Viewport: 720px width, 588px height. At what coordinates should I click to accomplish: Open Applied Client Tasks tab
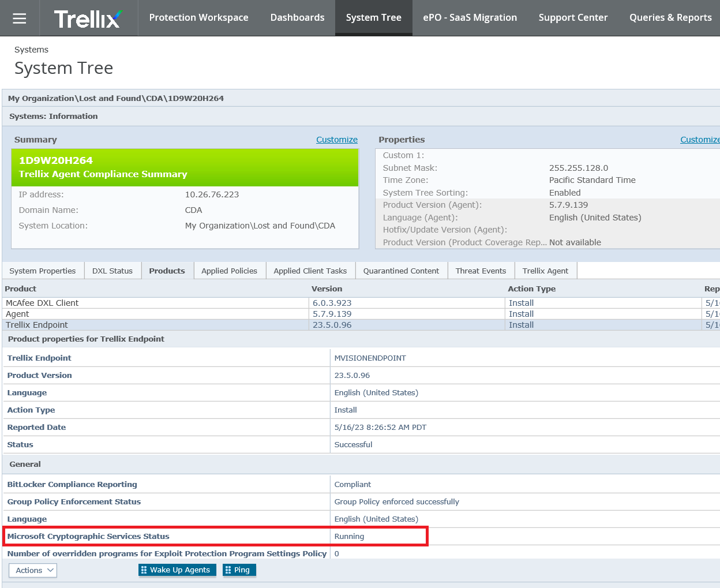point(310,271)
